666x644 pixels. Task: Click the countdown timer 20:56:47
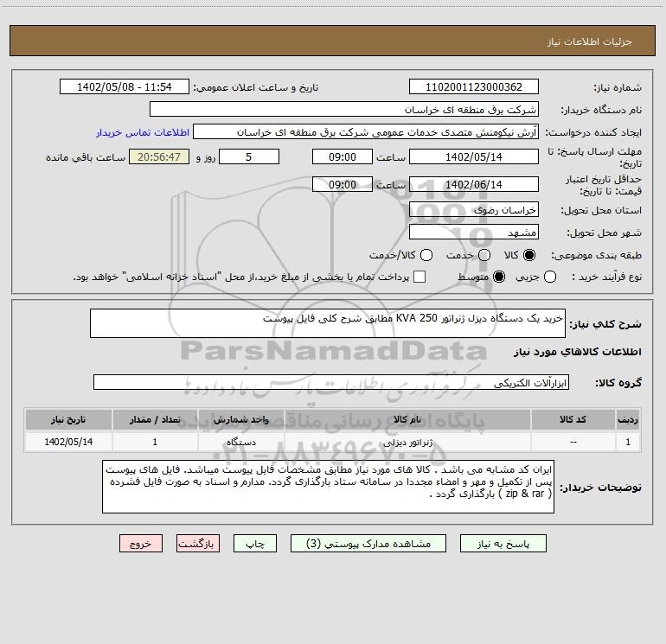pos(159,156)
